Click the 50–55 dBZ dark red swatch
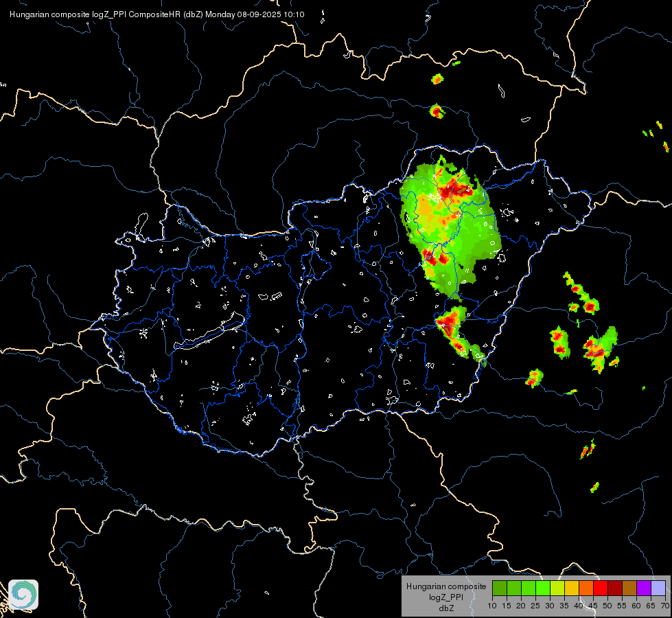The height and width of the screenshot is (618, 672). click(x=615, y=588)
